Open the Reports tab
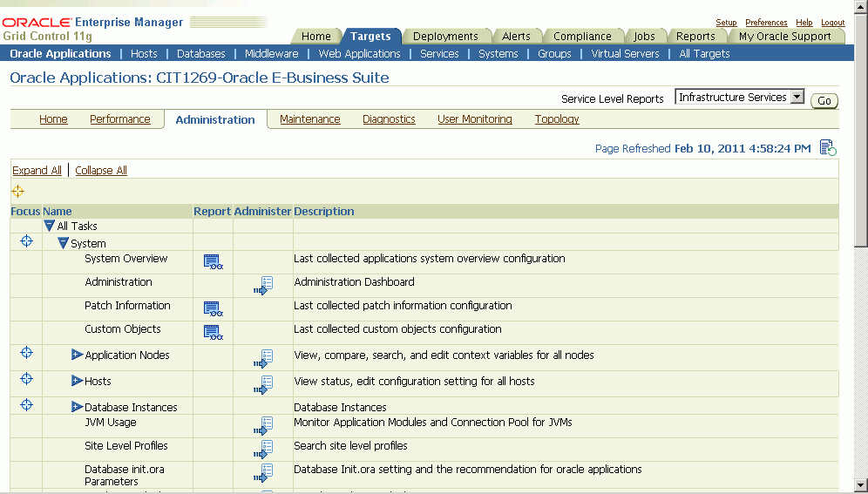Image resolution: width=868 pixels, height=494 pixels. pyautogui.click(x=695, y=36)
